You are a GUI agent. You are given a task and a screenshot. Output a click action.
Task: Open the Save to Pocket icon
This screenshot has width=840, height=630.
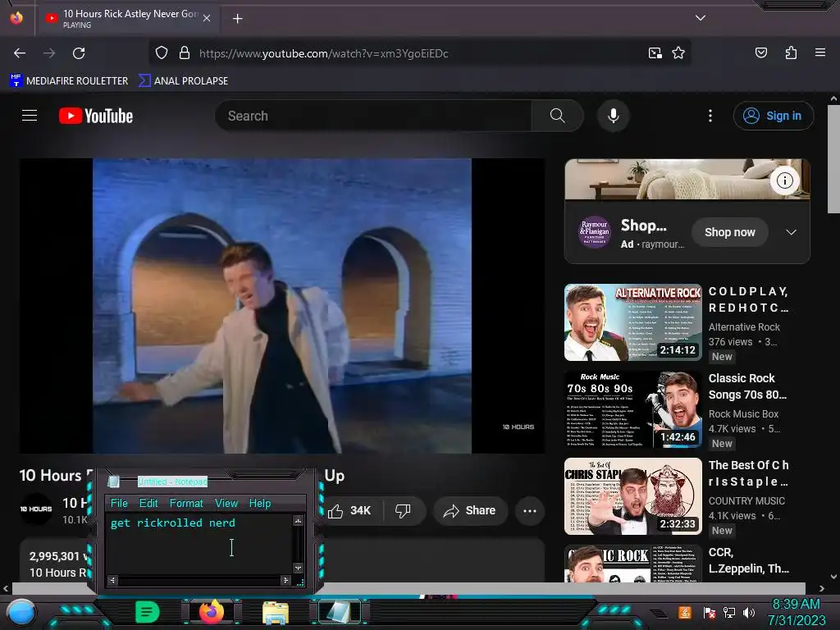coord(760,52)
